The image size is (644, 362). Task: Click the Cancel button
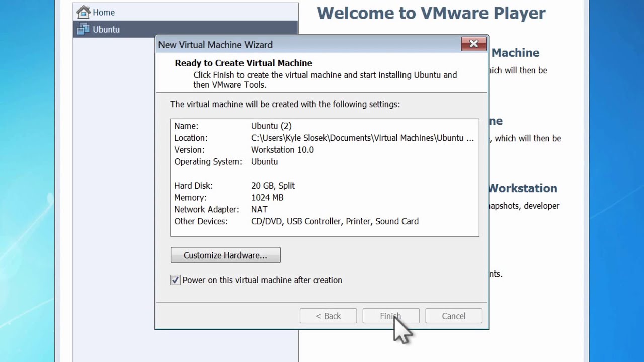click(453, 316)
